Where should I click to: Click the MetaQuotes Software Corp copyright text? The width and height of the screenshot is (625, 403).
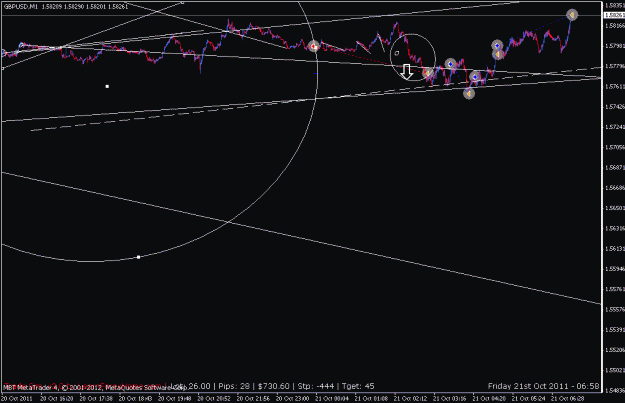[95, 387]
